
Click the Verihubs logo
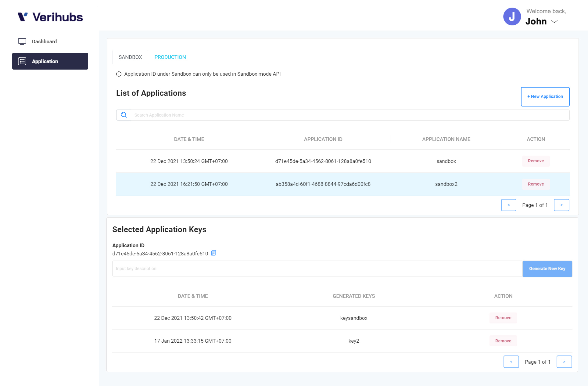pyautogui.click(x=50, y=17)
